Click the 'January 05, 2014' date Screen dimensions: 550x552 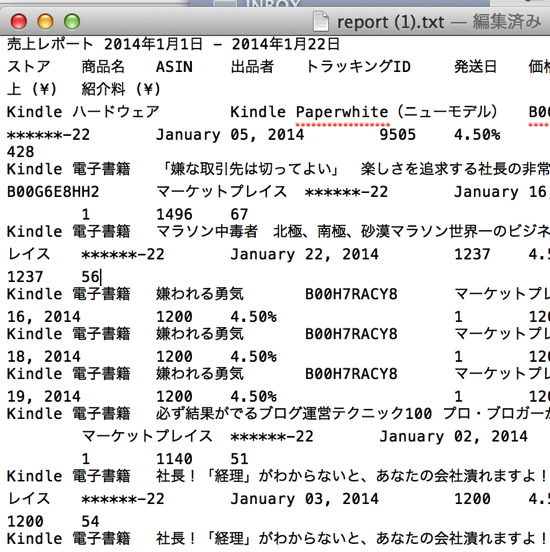230,135
